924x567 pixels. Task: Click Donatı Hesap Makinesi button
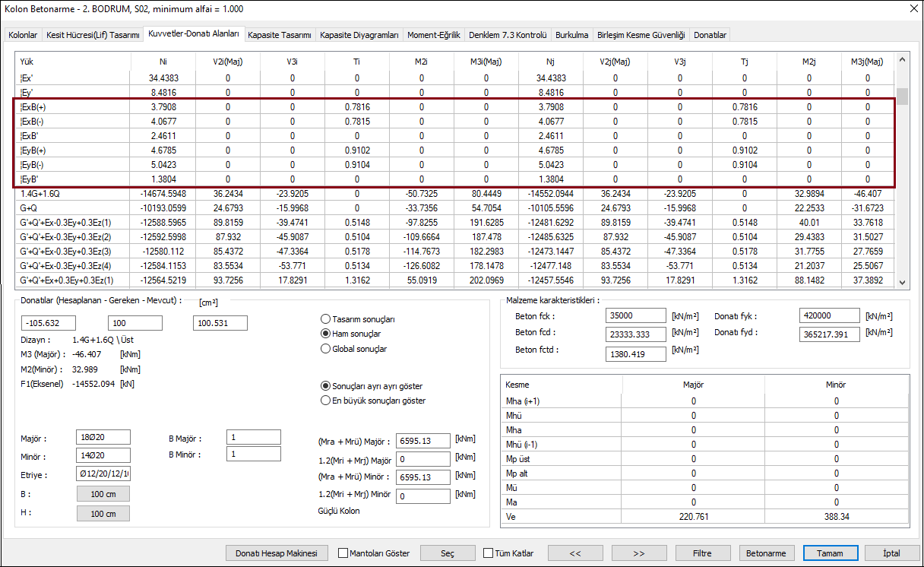coord(280,553)
